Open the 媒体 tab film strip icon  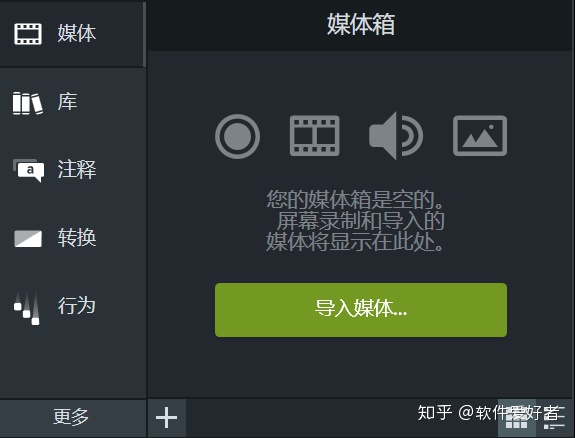point(28,34)
